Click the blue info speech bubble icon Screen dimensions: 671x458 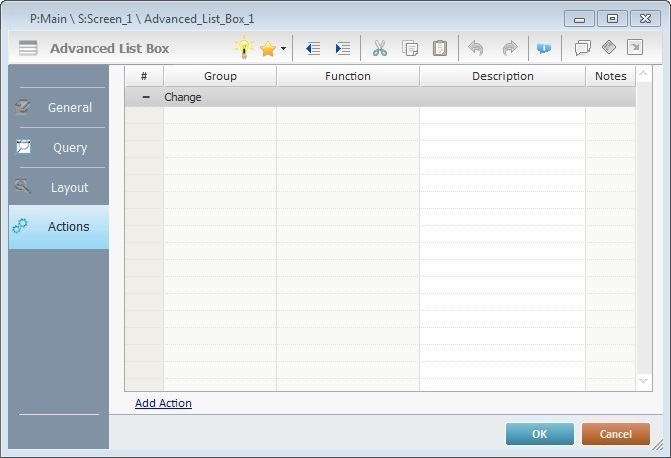point(544,48)
